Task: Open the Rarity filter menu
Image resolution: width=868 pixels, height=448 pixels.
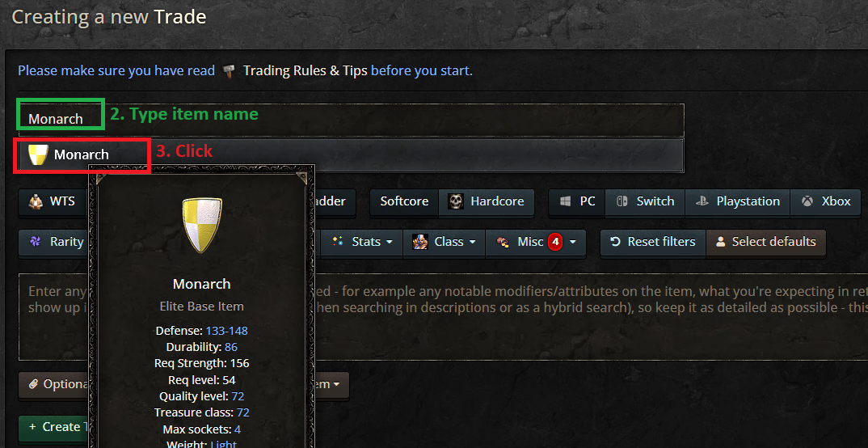Action: coord(53,242)
